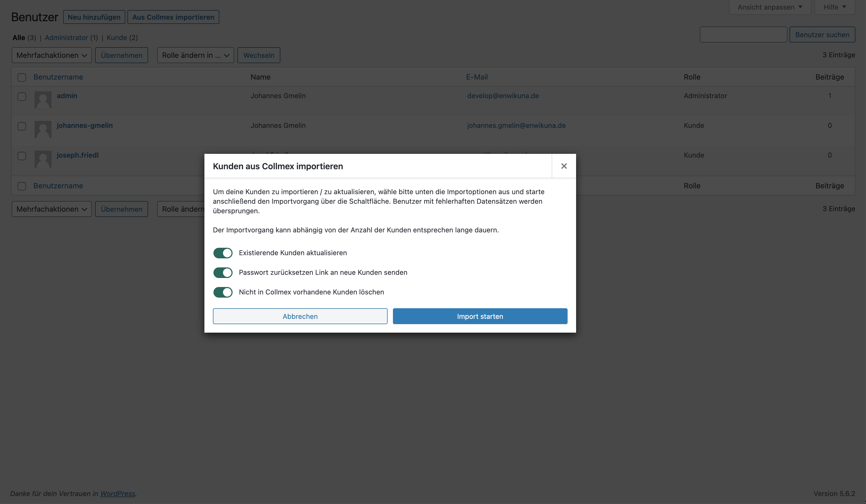Open the johannes-gmelin username link
This screenshot has height=504, width=866.
(x=84, y=126)
